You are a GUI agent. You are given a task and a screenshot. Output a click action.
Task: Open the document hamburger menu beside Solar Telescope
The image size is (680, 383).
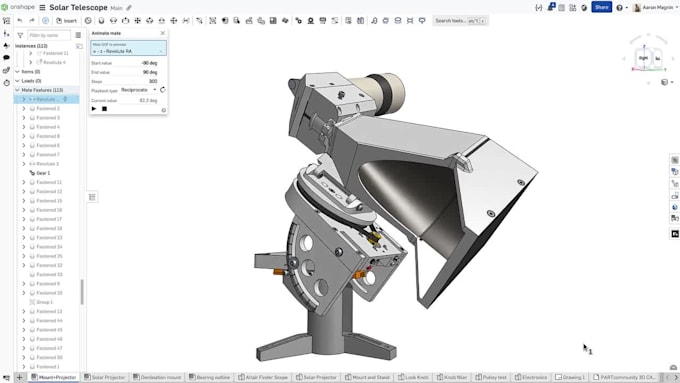42,8
